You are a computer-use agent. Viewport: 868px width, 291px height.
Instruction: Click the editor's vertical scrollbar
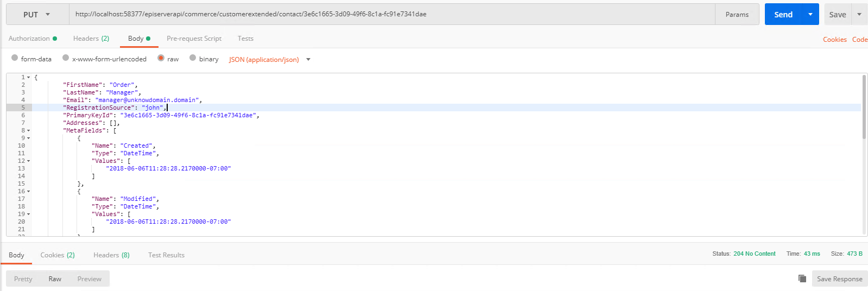click(x=864, y=109)
